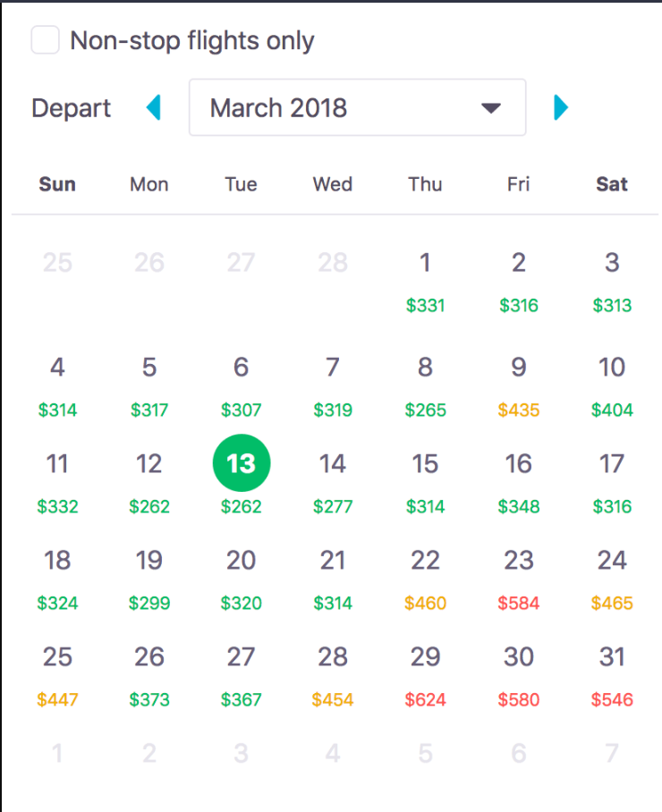The width and height of the screenshot is (662, 812).
Task: Click the highlighted date 13
Action: pyautogui.click(x=241, y=464)
